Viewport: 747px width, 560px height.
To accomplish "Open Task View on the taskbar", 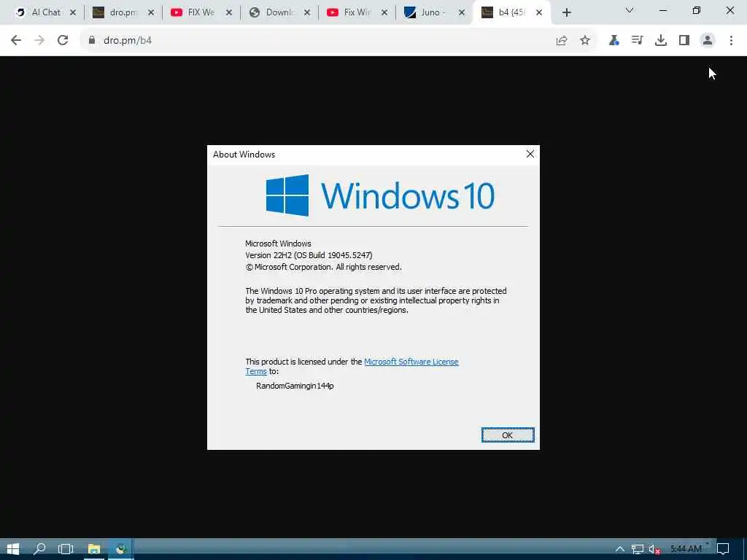I will pyautogui.click(x=66, y=549).
